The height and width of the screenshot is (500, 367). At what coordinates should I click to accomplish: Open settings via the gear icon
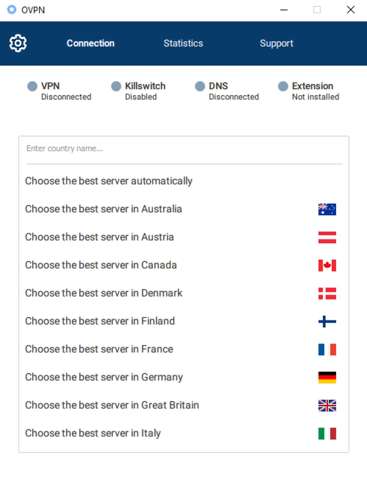tap(18, 43)
